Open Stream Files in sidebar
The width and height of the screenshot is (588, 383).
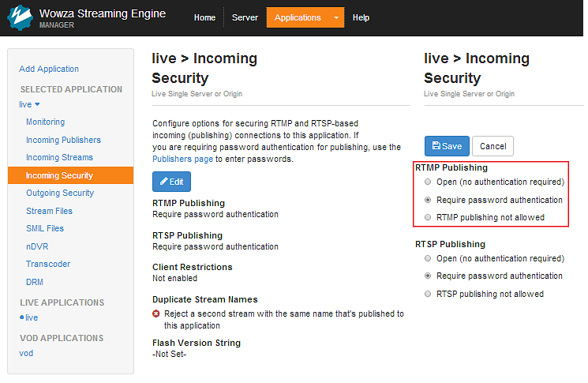pyautogui.click(x=49, y=211)
